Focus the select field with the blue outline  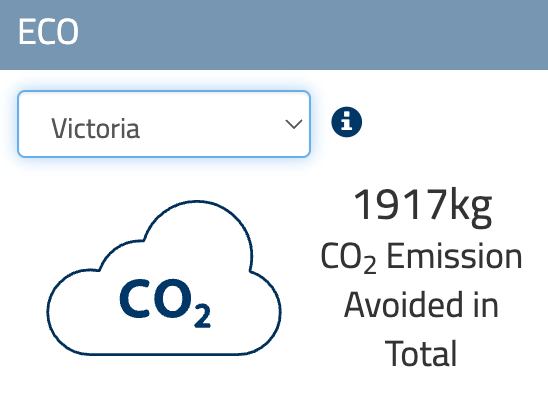click(x=164, y=124)
